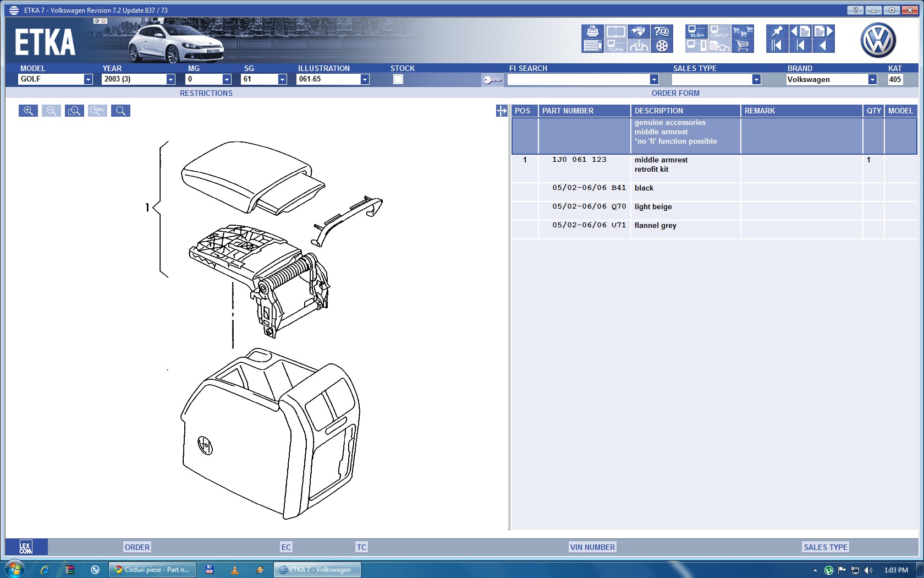The height and width of the screenshot is (578, 924).
Task: Click the ORDER label in bottom bar
Action: (x=137, y=547)
